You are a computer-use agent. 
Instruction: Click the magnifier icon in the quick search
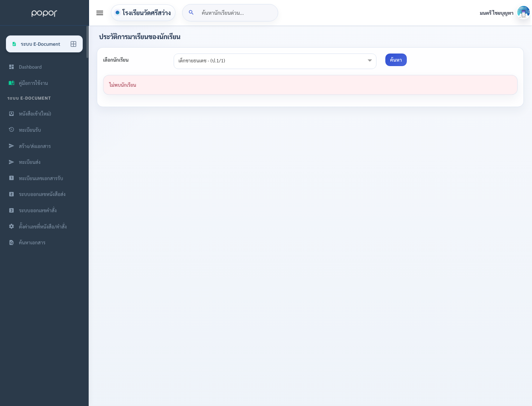tap(191, 13)
